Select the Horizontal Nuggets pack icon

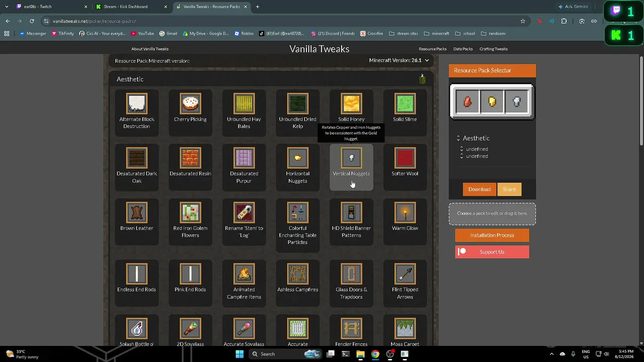point(298,158)
